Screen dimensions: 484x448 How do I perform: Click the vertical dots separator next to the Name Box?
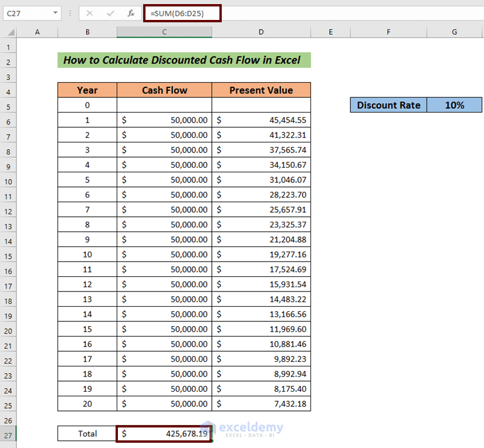pos(69,13)
